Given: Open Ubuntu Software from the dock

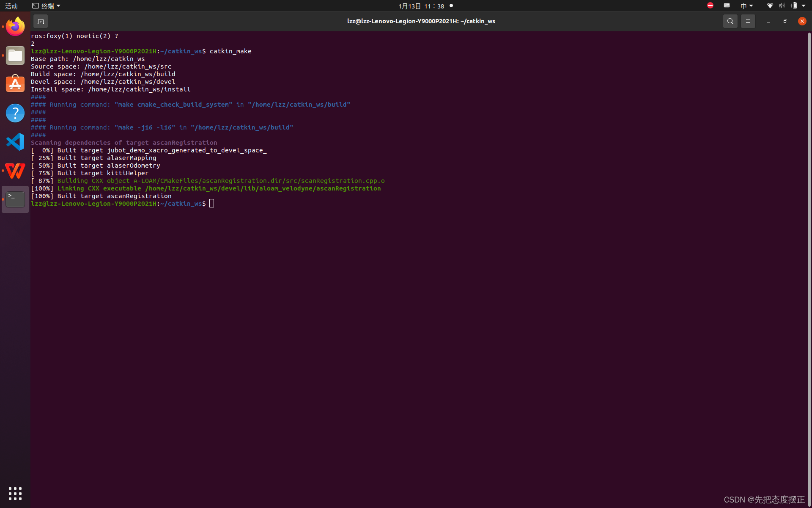Looking at the screenshot, I should (15, 84).
